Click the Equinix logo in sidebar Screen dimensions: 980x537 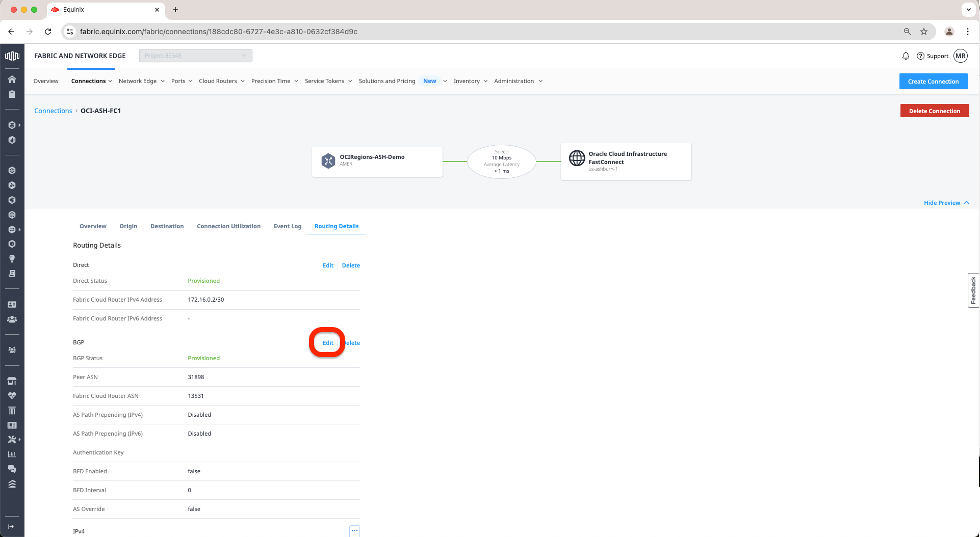coord(12,56)
